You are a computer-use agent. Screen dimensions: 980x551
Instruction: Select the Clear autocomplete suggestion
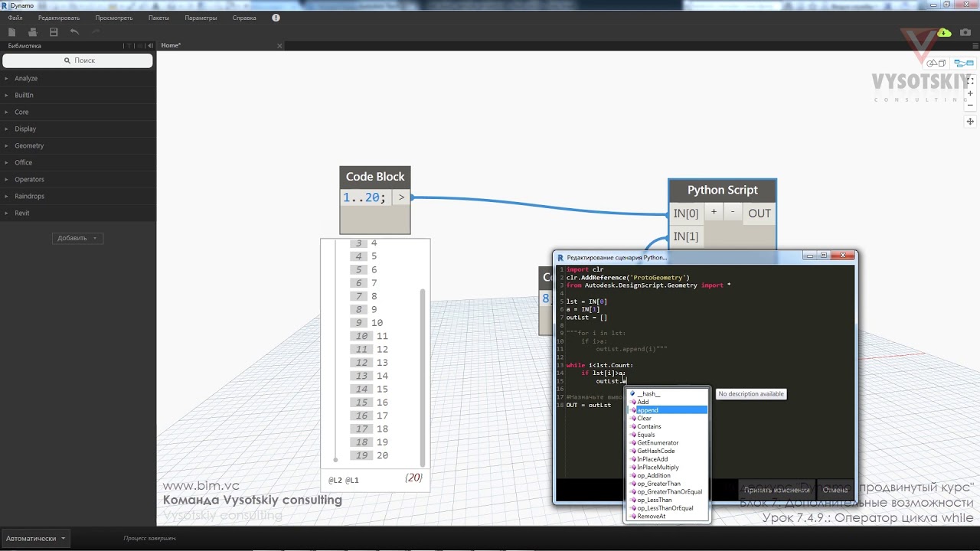(x=667, y=419)
